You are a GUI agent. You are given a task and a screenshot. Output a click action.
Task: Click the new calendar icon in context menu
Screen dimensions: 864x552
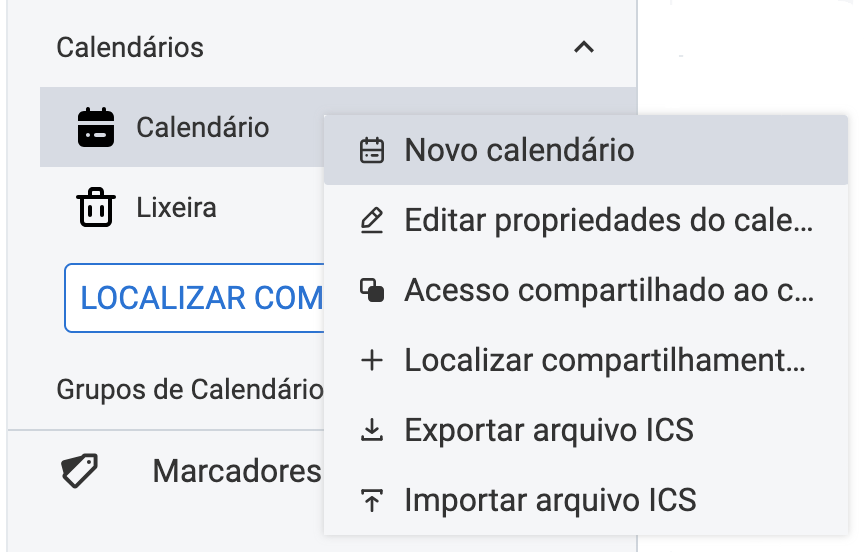tap(372, 150)
